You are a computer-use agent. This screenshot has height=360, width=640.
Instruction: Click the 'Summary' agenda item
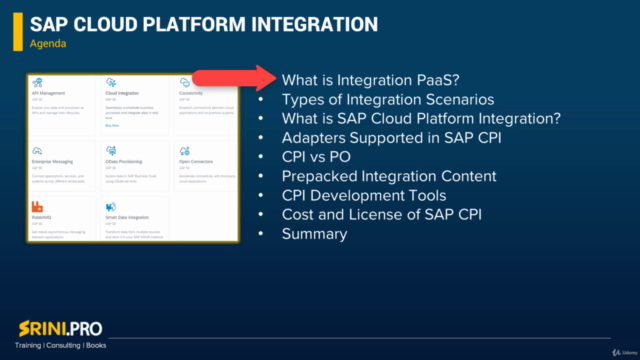pos(315,234)
